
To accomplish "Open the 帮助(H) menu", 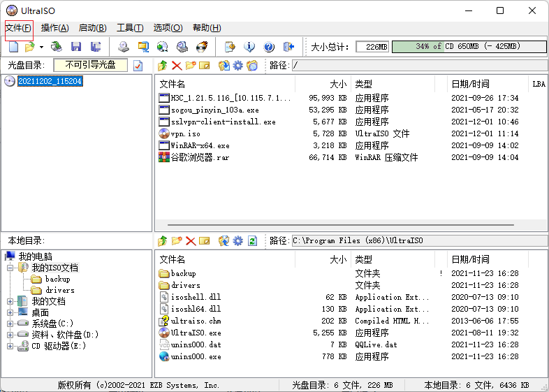I will pos(207,28).
